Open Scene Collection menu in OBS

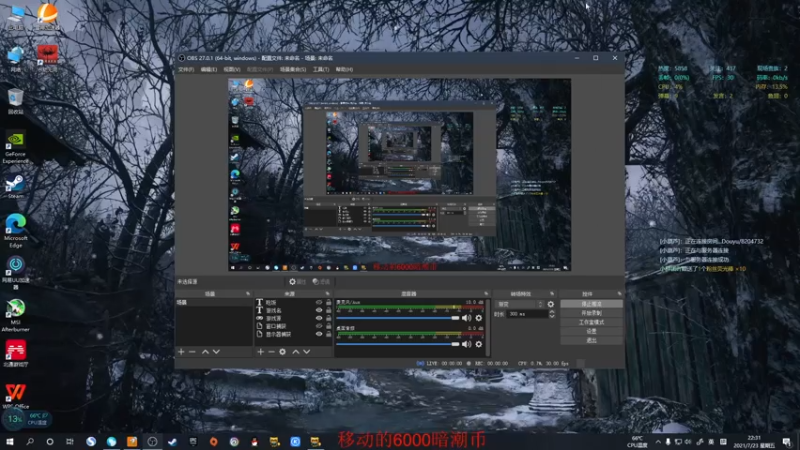293,69
